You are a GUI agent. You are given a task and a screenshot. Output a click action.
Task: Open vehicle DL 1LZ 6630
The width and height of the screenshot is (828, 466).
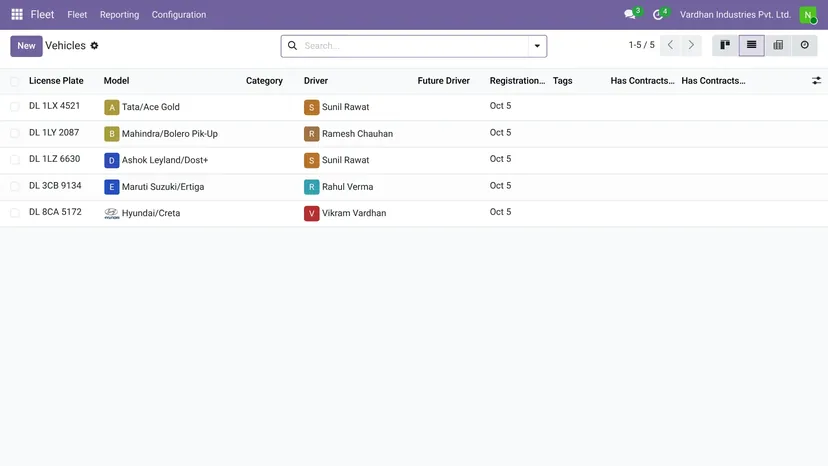coord(54,159)
